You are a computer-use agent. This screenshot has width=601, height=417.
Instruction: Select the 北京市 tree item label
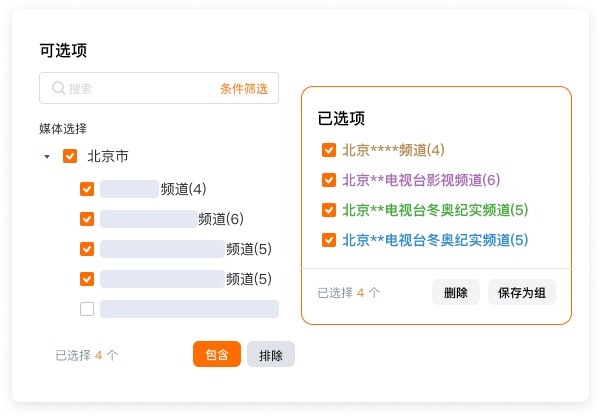(107, 156)
